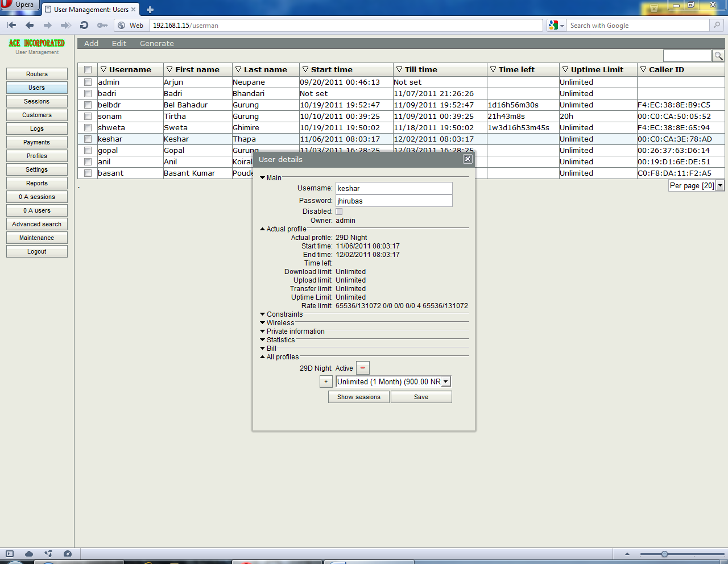Click the Show sessions button
The width and height of the screenshot is (728, 564).
[x=359, y=397]
